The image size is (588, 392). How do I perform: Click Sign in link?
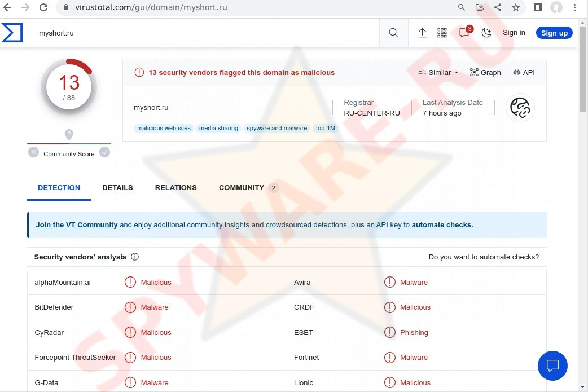tap(514, 33)
